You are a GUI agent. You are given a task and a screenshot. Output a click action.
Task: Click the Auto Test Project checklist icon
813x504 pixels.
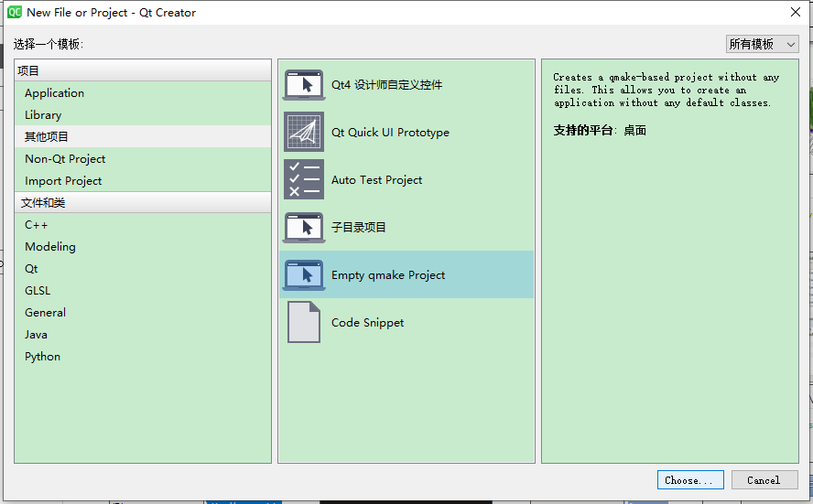(x=304, y=179)
